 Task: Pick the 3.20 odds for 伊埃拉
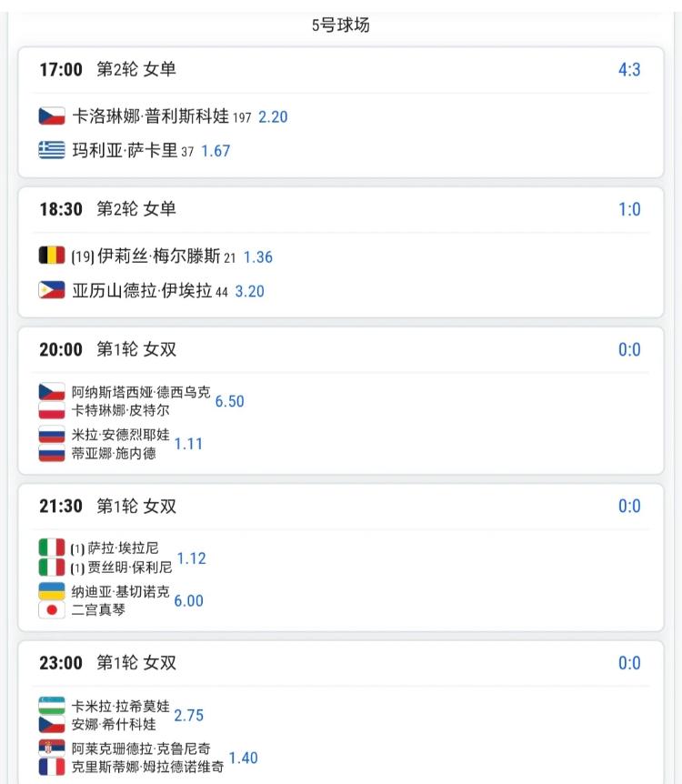[x=250, y=291]
